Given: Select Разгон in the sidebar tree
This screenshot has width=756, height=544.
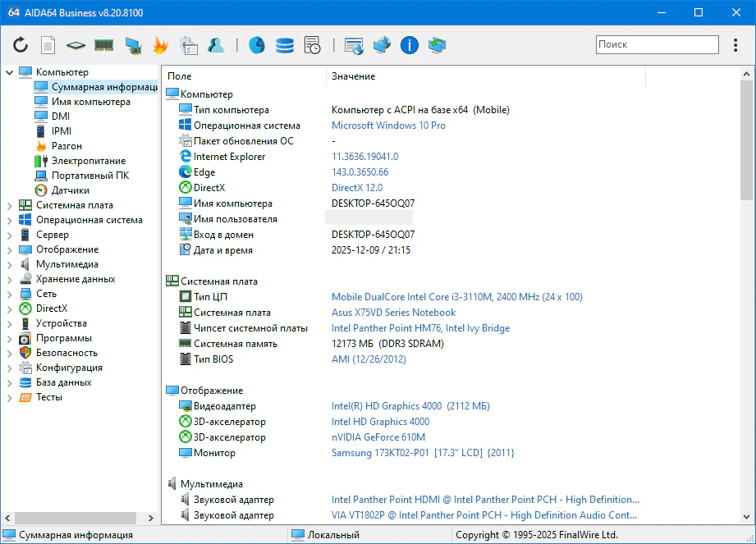Looking at the screenshot, I should [66, 146].
